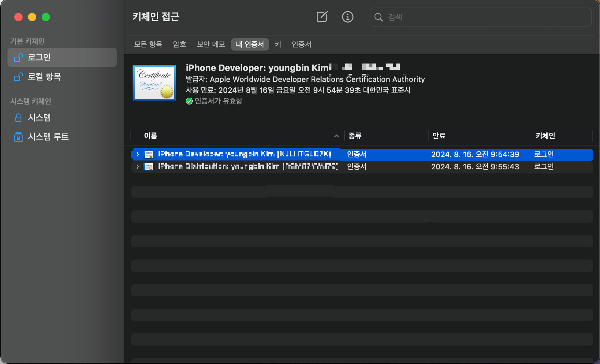
Task: Select the iPhone Developer certificate row name
Action: pos(245,154)
